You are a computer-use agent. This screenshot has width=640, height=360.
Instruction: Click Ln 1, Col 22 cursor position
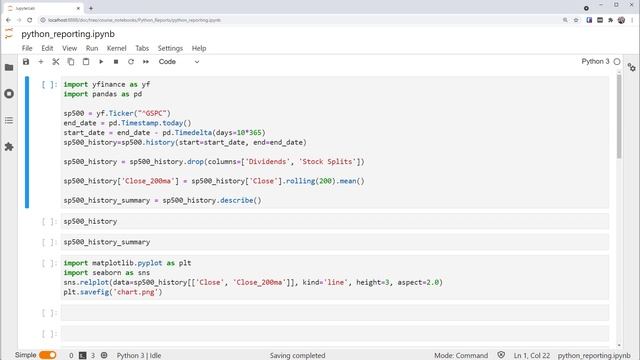tap(532, 356)
